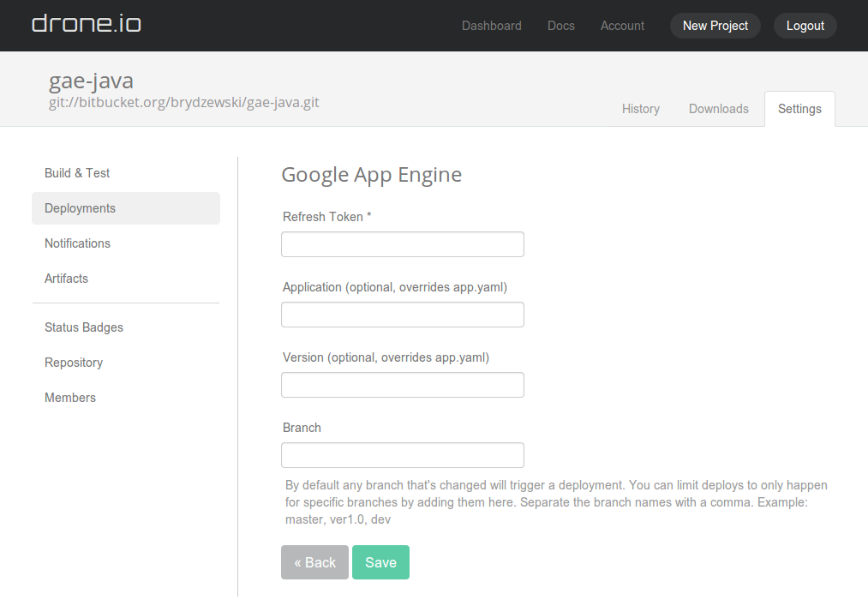868x600 pixels.
Task: Open Build & Test settings
Action: (77, 173)
